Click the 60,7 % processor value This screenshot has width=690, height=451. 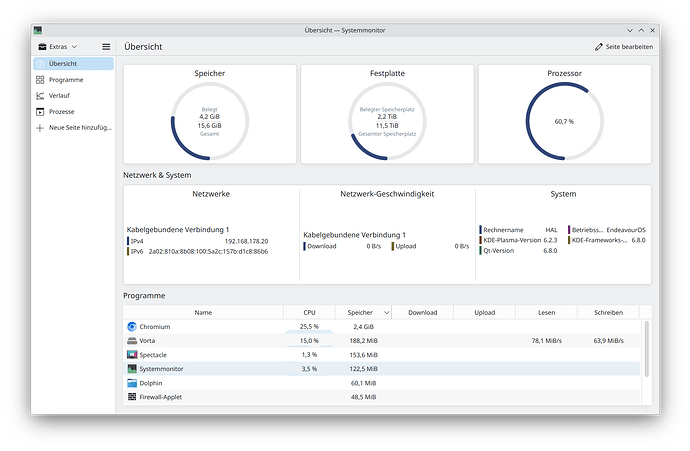point(564,121)
